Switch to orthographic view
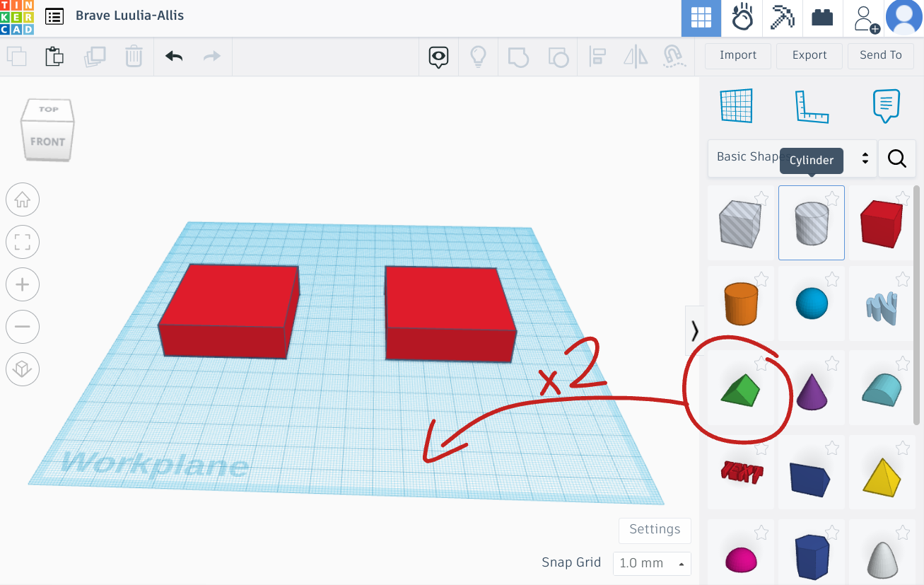Viewport: 924px width, 585px height. coord(22,369)
